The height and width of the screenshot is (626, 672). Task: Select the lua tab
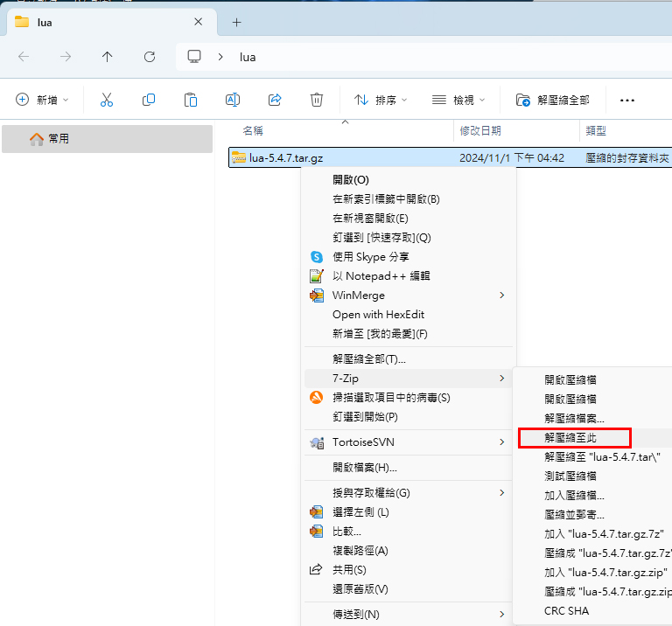coord(111,22)
